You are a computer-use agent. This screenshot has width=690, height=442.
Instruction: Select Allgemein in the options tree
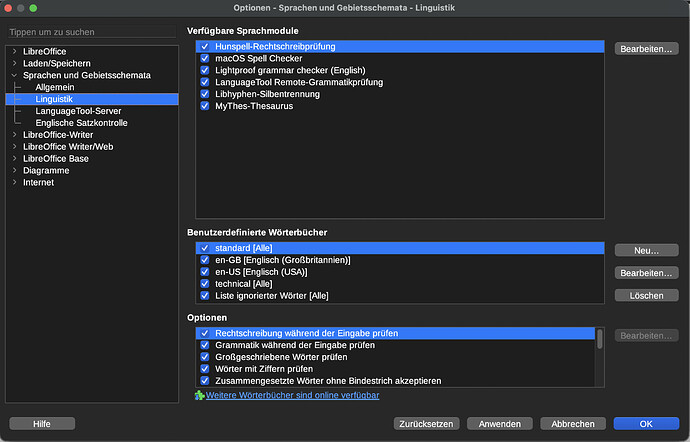54,87
